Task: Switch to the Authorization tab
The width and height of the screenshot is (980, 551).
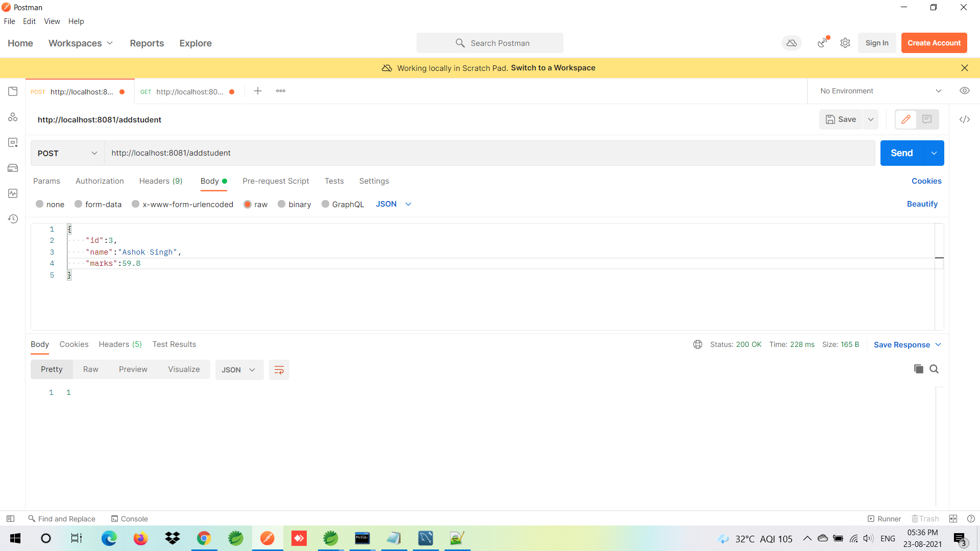Action: (x=100, y=181)
